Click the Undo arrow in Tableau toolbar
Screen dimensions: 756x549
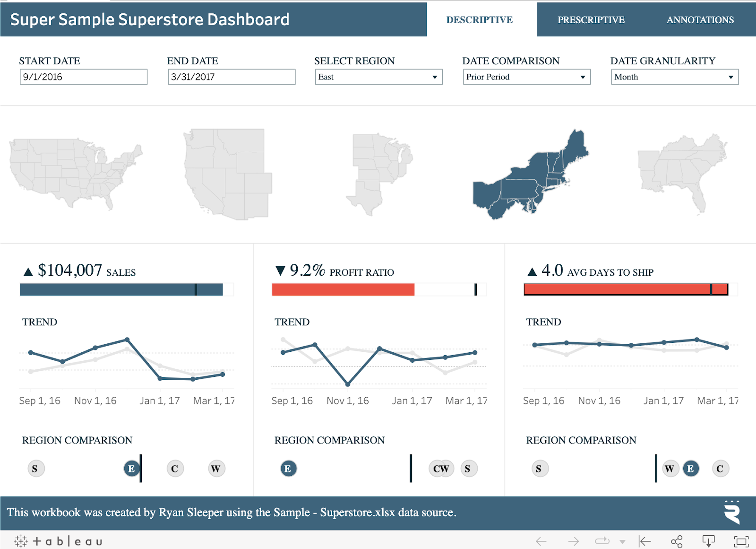(541, 541)
